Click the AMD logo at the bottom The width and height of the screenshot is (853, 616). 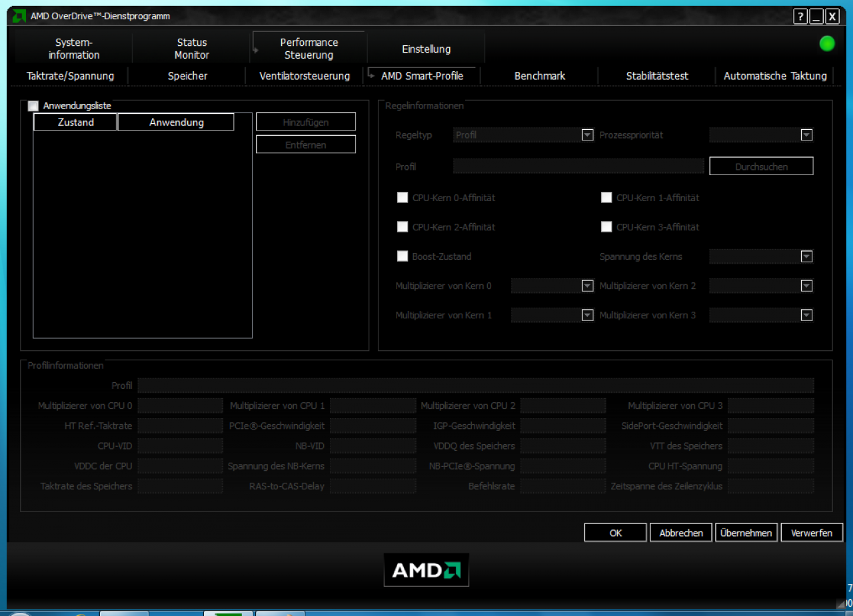(x=426, y=570)
